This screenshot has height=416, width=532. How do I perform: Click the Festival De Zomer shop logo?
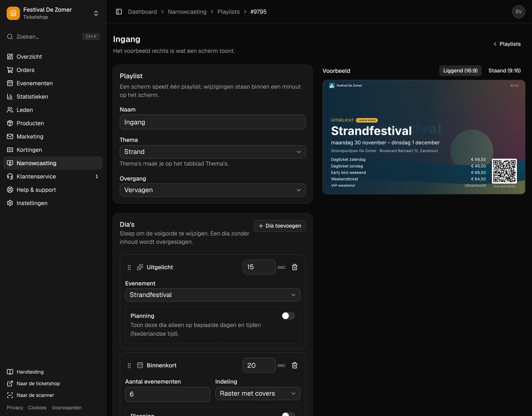[13, 13]
